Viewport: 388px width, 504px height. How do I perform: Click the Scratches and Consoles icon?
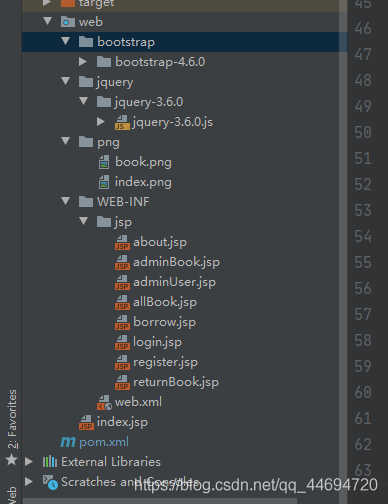click(50, 482)
